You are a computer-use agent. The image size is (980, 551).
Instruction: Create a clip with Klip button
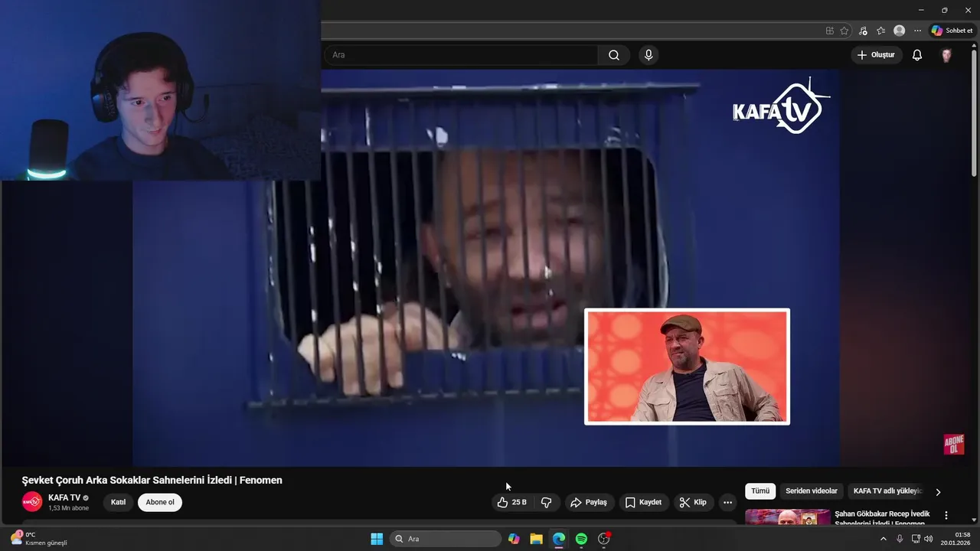tap(693, 502)
